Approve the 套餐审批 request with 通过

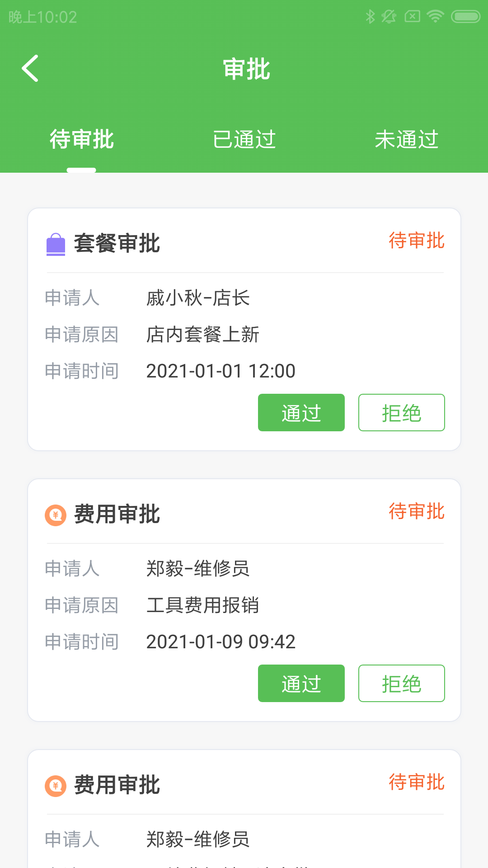[x=301, y=413]
